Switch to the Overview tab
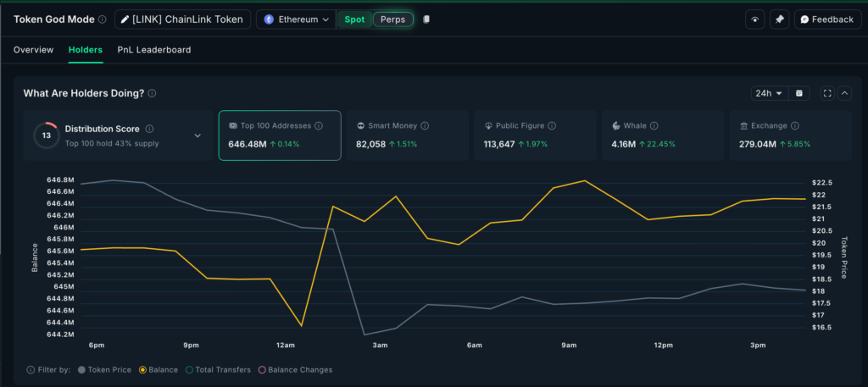 [33, 50]
